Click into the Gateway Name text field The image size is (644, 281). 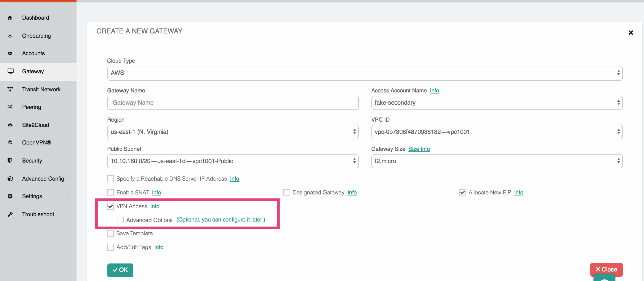(232, 103)
